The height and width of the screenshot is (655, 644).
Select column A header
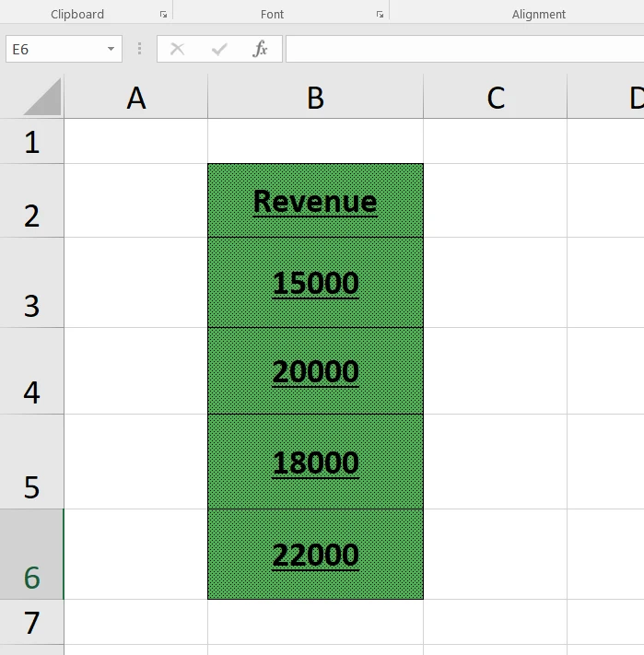coord(136,98)
